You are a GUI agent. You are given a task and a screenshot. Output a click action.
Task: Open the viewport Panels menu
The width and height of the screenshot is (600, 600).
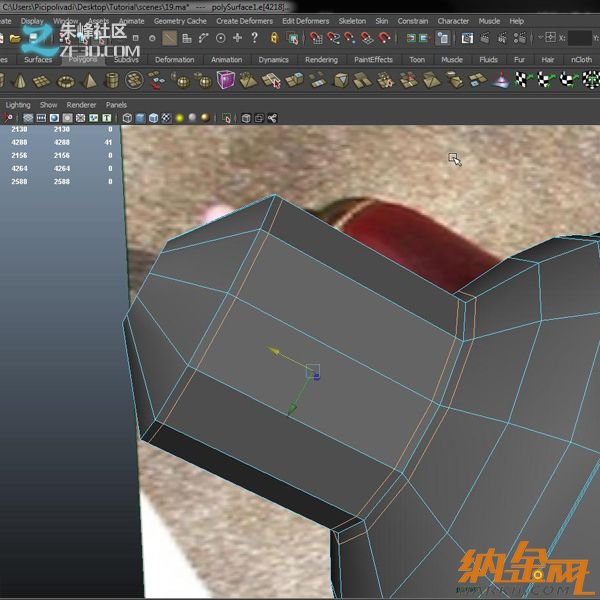coord(116,105)
